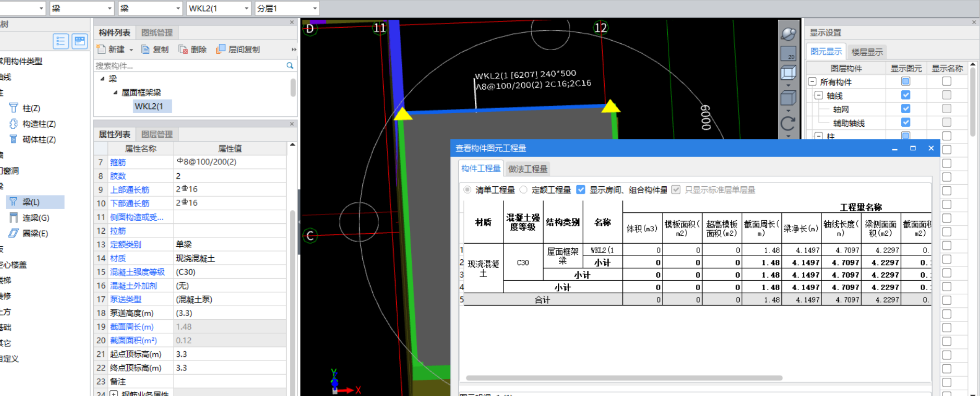This screenshot has width=980, height=396.
Task: Collapse 轴线 node in layer tree
Action: (819, 95)
